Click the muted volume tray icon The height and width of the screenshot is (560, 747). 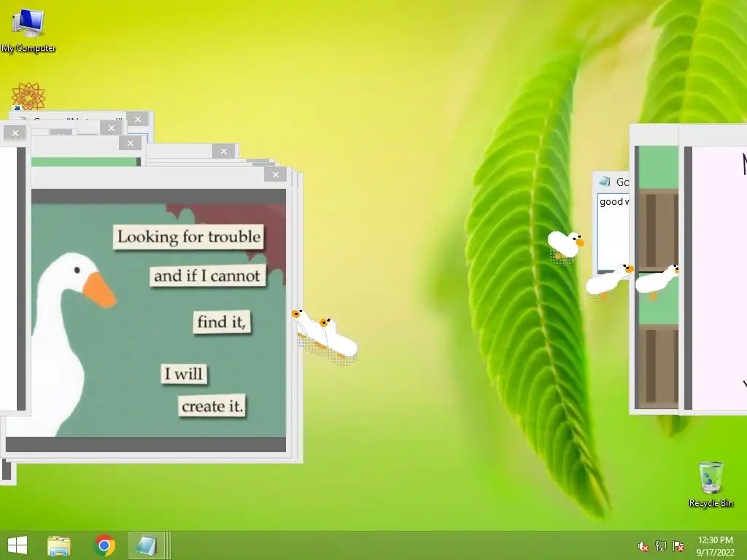pyautogui.click(x=643, y=547)
